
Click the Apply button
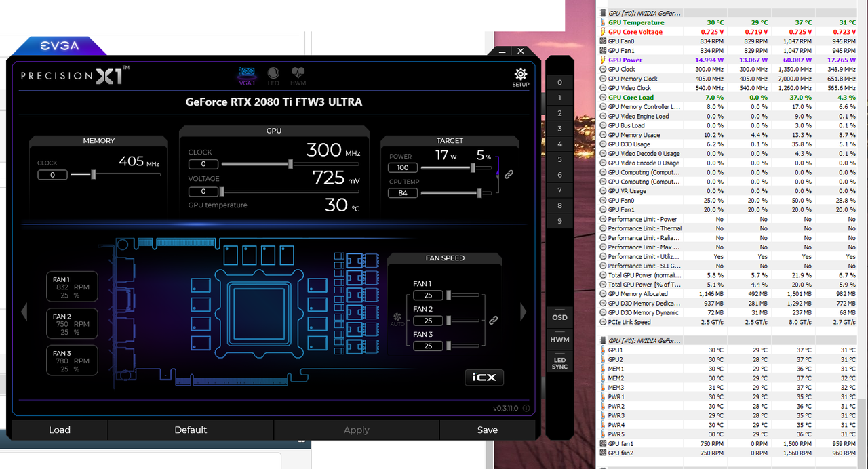pos(357,430)
